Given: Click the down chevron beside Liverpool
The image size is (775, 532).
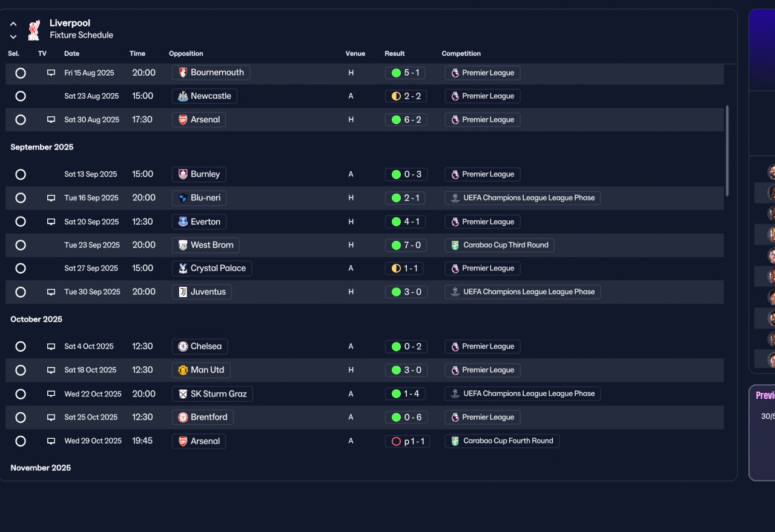Looking at the screenshot, I should 13,37.
